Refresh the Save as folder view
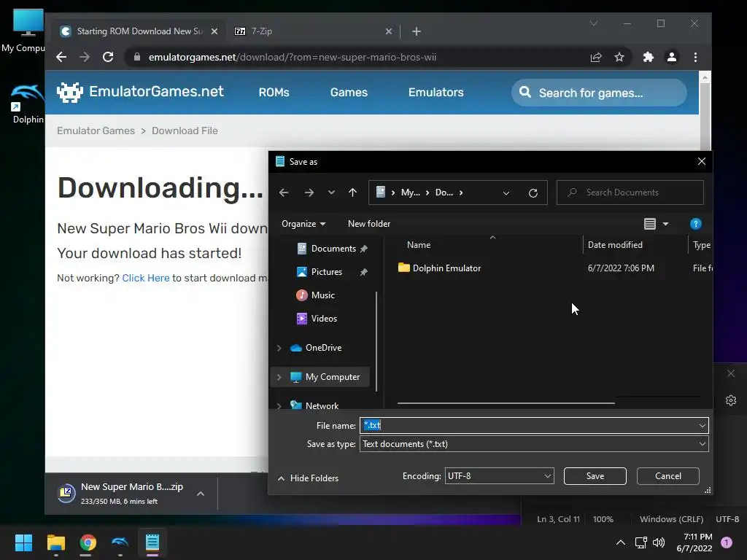Screen dimensions: 747x560 pyautogui.click(x=533, y=192)
